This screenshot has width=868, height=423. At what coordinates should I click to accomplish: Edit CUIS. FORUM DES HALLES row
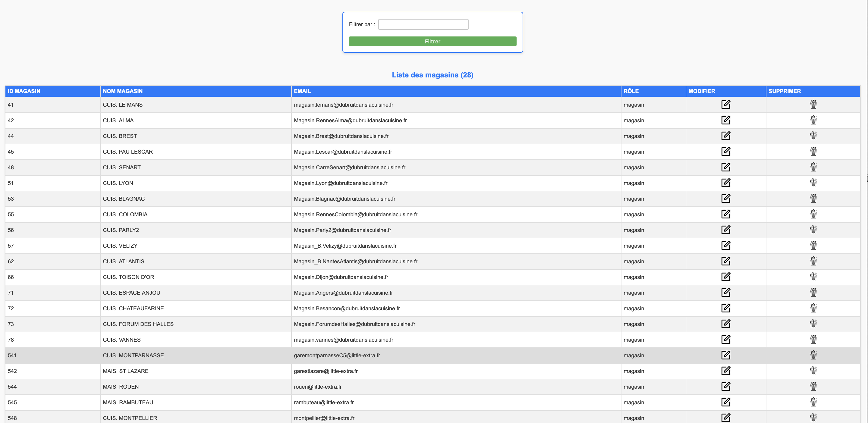(x=726, y=324)
